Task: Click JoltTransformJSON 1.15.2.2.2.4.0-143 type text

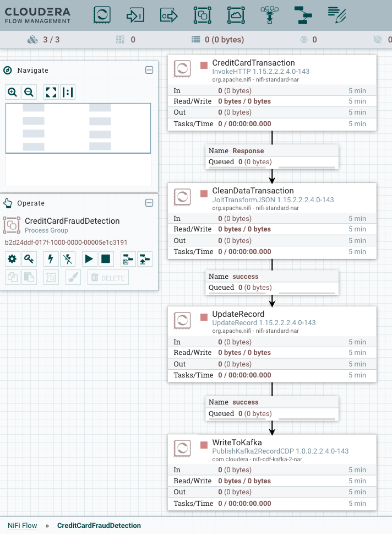Action: pos(273,200)
